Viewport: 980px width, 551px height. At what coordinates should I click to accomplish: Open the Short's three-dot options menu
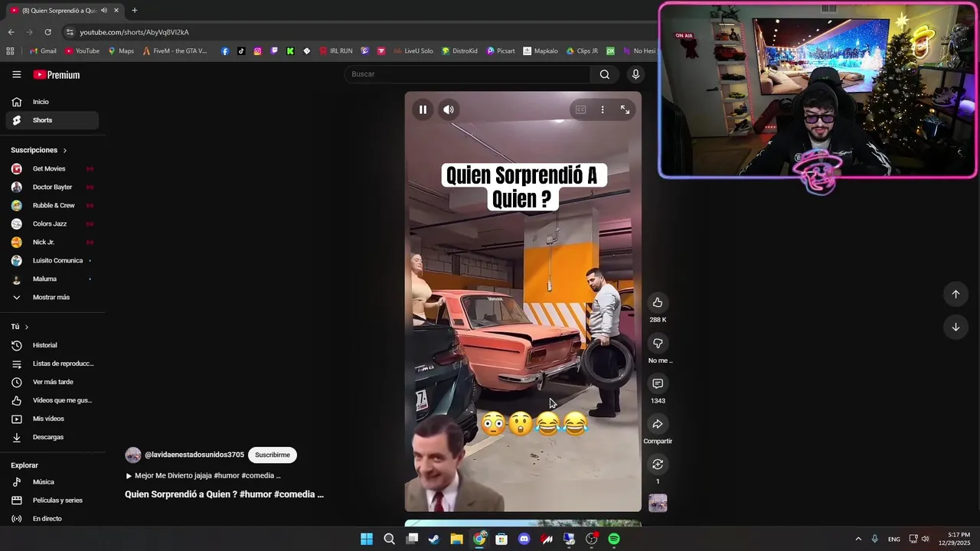(x=603, y=109)
